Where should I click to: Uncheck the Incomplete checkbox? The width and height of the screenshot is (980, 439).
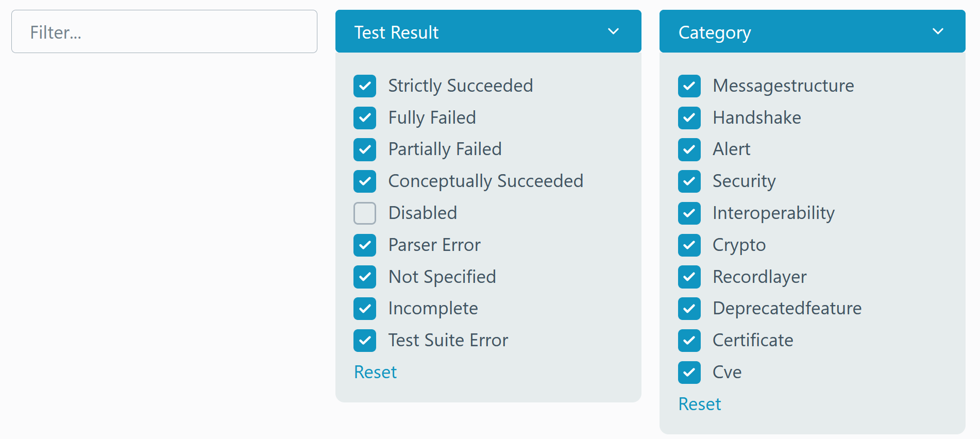(x=365, y=309)
